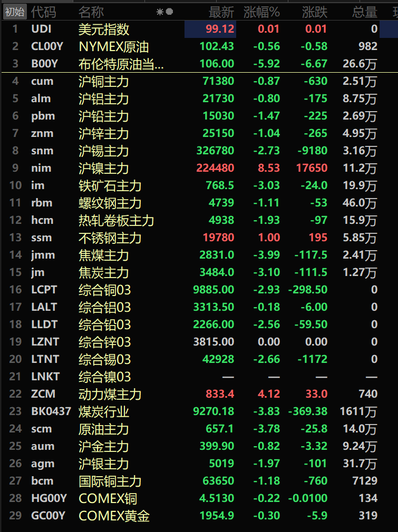The height and width of the screenshot is (532, 398).
Task: Select the NYMEX原油 row name
Action: [114, 46]
